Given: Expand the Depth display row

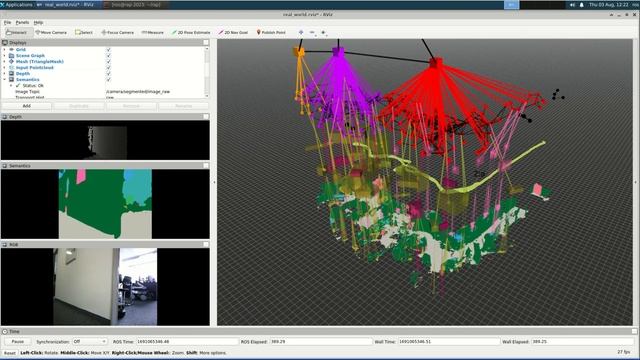Looking at the screenshot, I should tap(4, 73).
